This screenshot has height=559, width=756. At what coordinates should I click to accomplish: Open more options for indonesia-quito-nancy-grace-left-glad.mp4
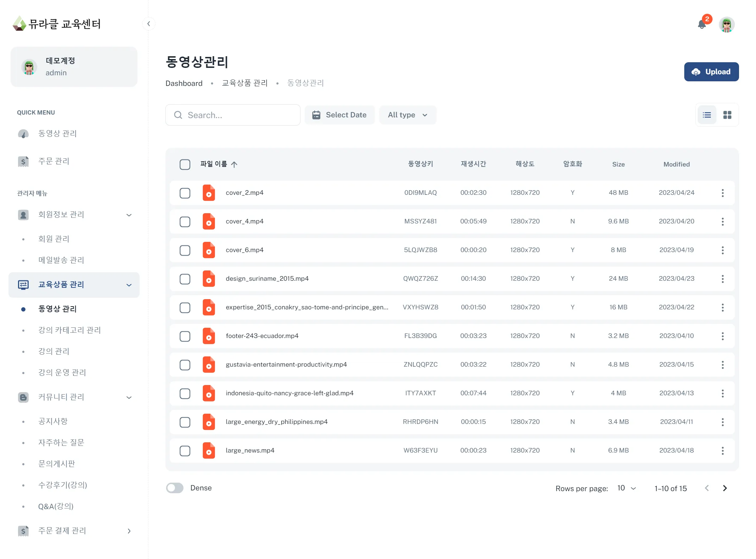(723, 393)
